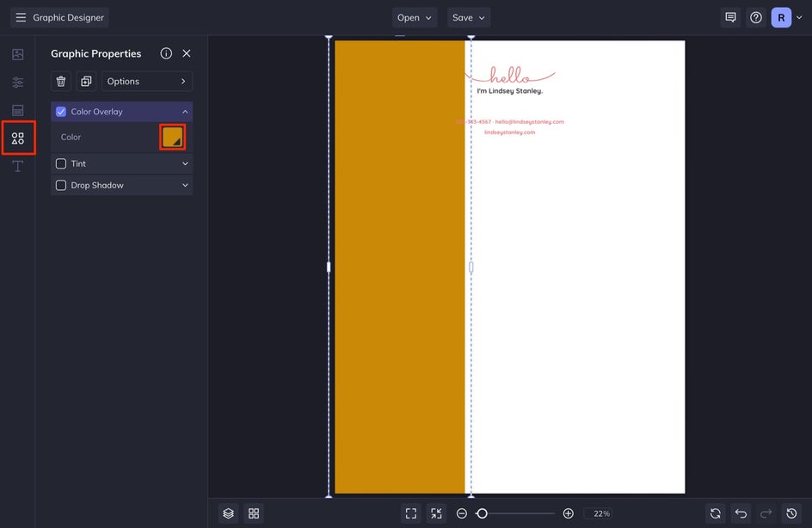Screen dimensions: 812x528
Task: Zoom in with the plus button
Action: (x=568, y=513)
